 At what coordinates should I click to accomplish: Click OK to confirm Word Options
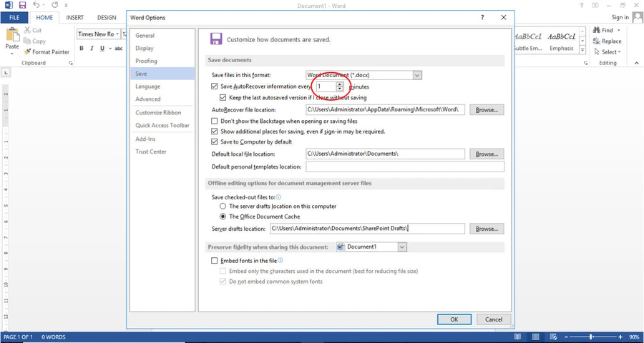tap(454, 319)
